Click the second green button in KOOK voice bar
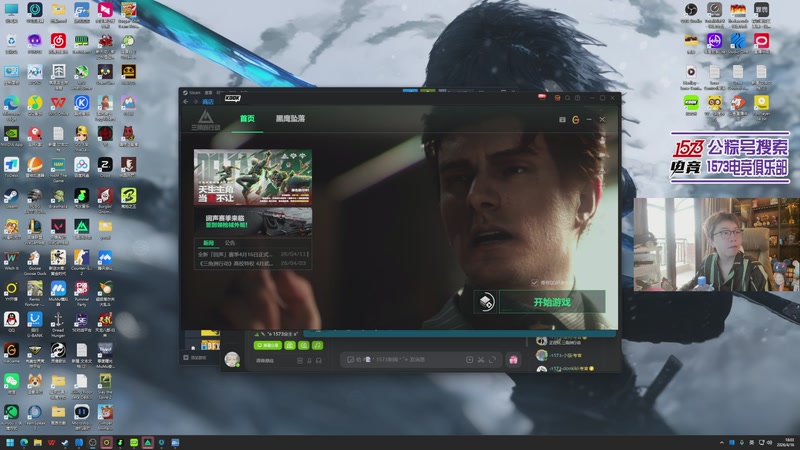 tap(290, 345)
